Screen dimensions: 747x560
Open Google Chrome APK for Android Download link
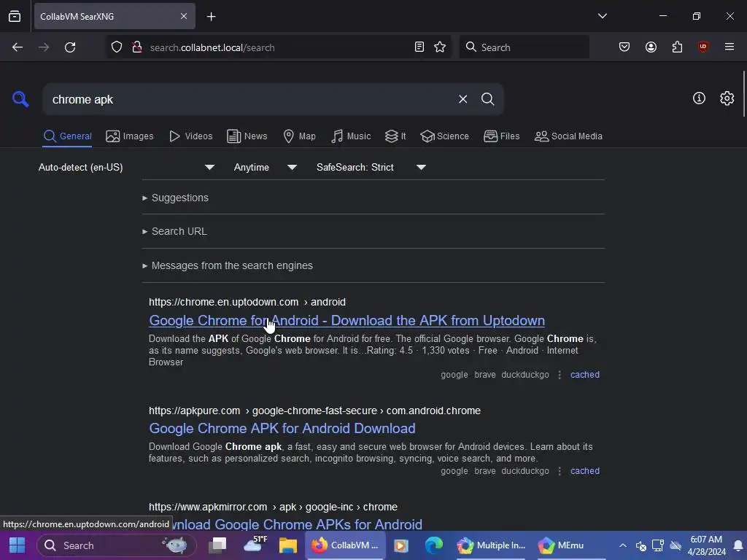pyautogui.click(x=282, y=429)
